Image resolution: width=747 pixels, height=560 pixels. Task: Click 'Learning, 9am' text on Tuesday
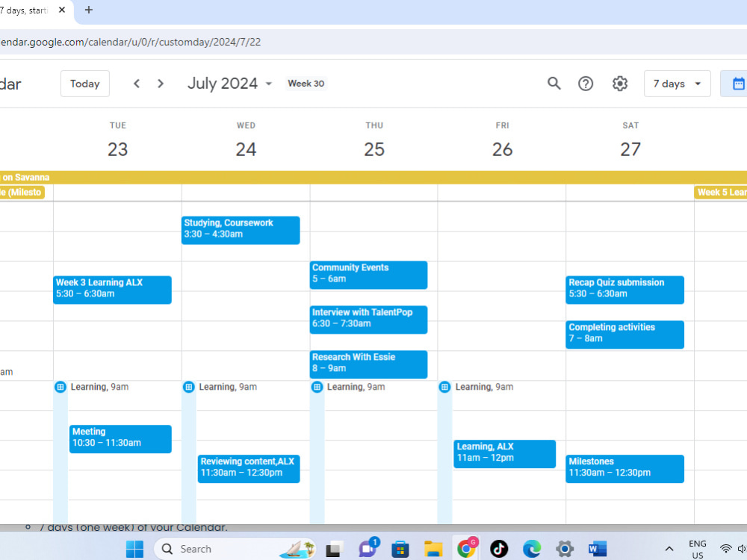pyautogui.click(x=99, y=387)
